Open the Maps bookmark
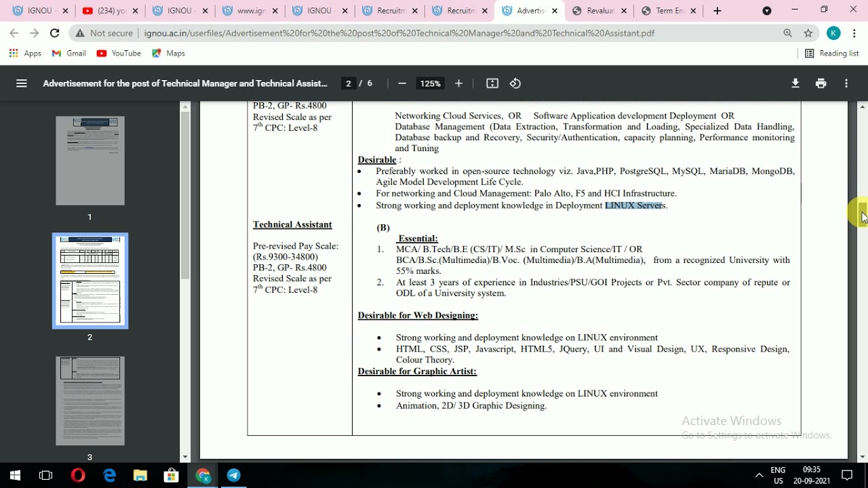 168,54
